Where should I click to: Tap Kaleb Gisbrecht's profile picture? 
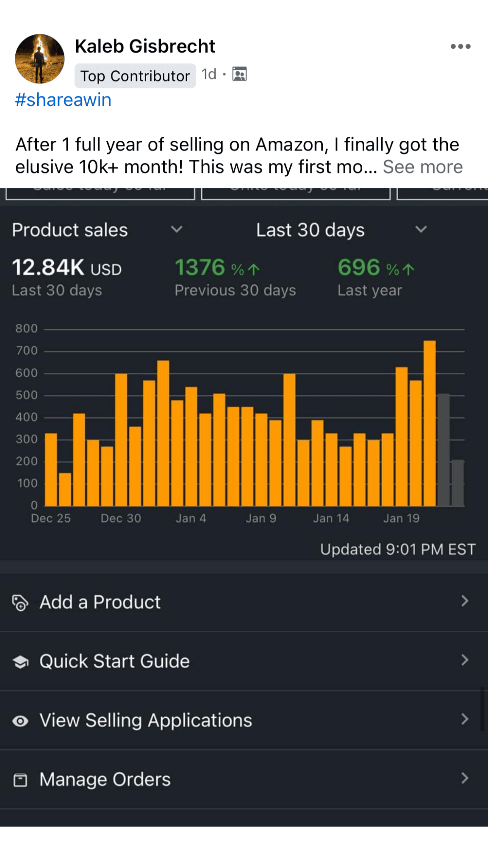click(40, 59)
